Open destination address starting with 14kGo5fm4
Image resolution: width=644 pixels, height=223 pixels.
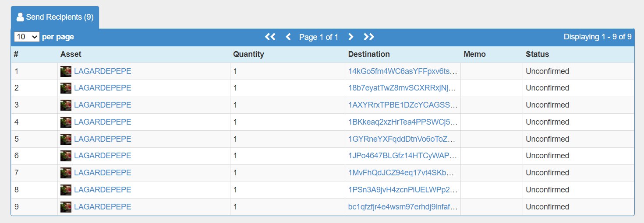pos(403,71)
